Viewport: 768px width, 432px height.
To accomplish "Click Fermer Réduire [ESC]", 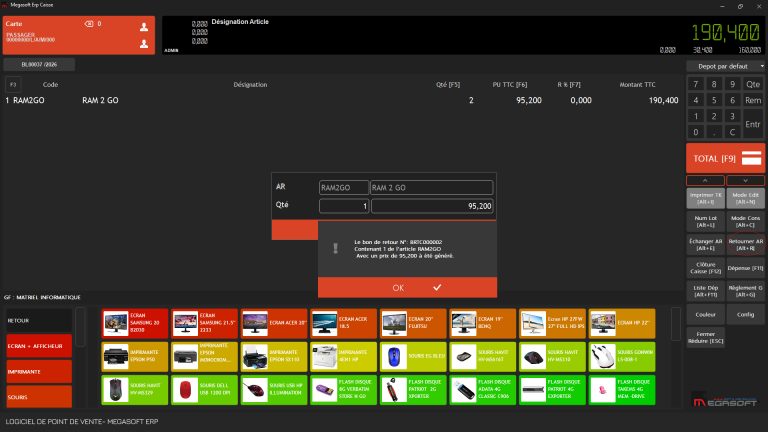I will click(705, 337).
